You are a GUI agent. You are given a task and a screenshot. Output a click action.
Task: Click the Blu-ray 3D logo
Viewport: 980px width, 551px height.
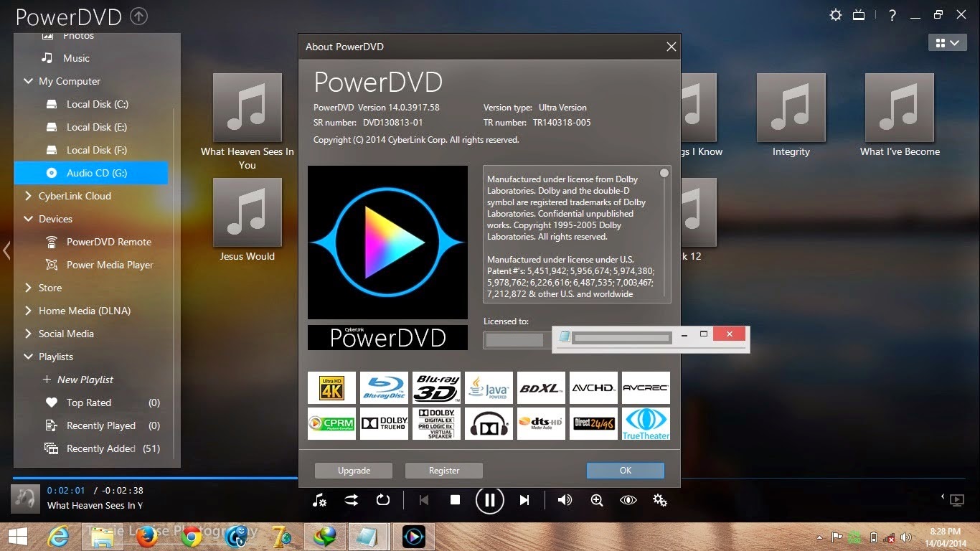pyautogui.click(x=436, y=387)
